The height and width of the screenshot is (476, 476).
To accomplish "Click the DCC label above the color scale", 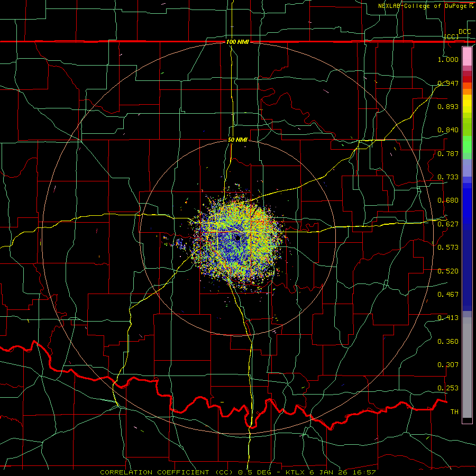I will click(464, 32).
